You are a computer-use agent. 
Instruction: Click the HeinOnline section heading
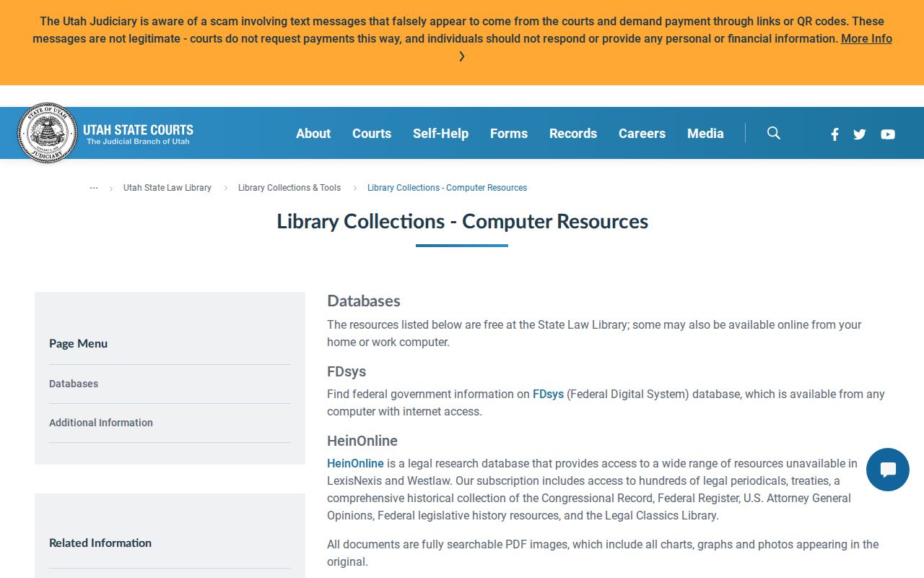[x=362, y=441]
